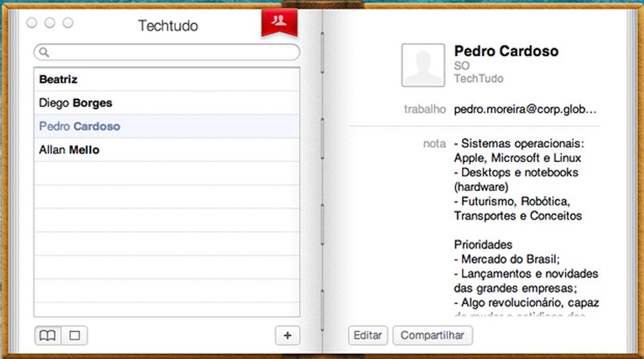Select Diego Borges in the list
Viewport: 644px width, 359px height.
75,103
